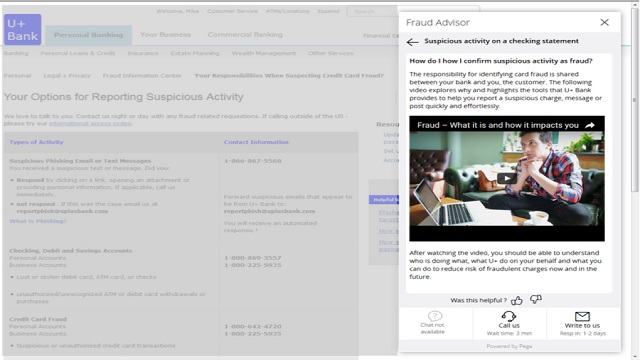This screenshot has height=360, width=640.
Task: Click Credit Card Fraud heading
Action: pyautogui.click(x=38, y=319)
